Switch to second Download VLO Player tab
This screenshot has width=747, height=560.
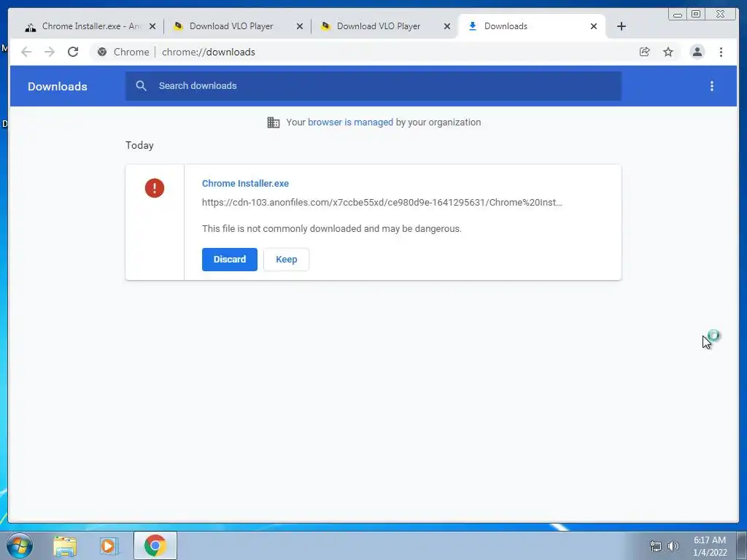point(384,26)
